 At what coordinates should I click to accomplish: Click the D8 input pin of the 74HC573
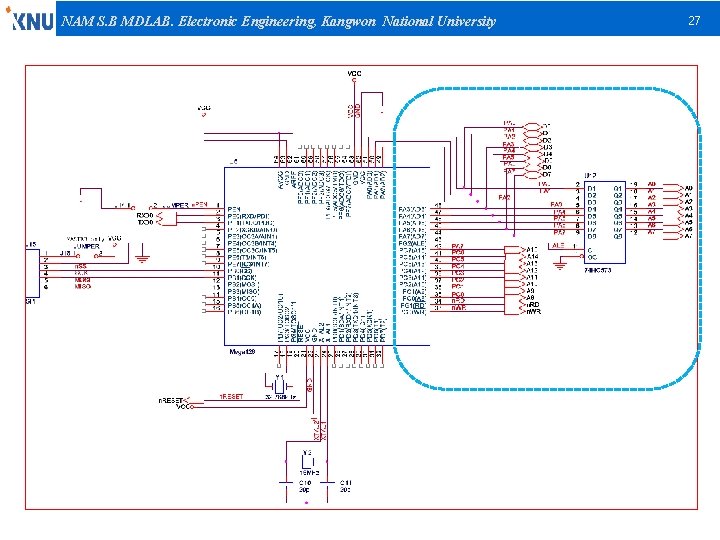(x=591, y=236)
